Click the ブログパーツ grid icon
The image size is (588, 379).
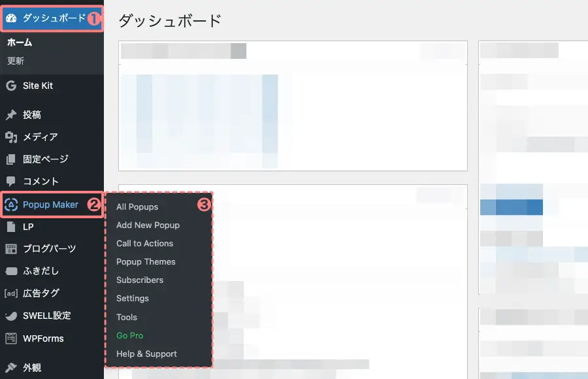click(11, 248)
